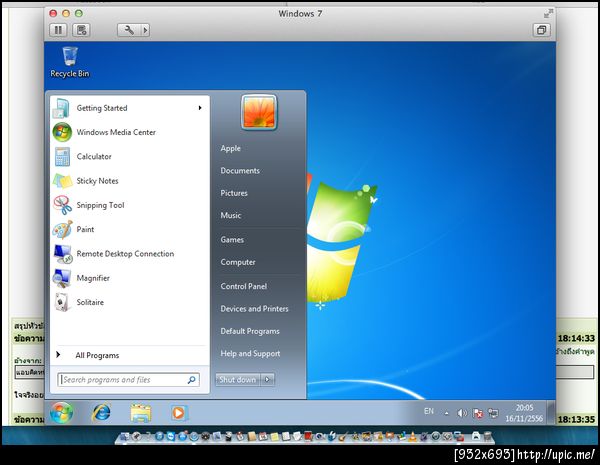Click the Shut down button
The height and width of the screenshot is (465, 600).
pos(238,380)
